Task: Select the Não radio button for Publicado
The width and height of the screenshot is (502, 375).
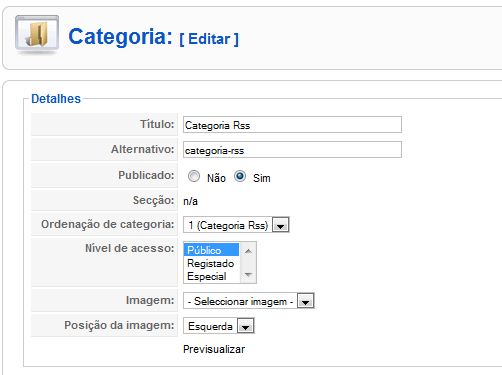Action: (x=194, y=176)
